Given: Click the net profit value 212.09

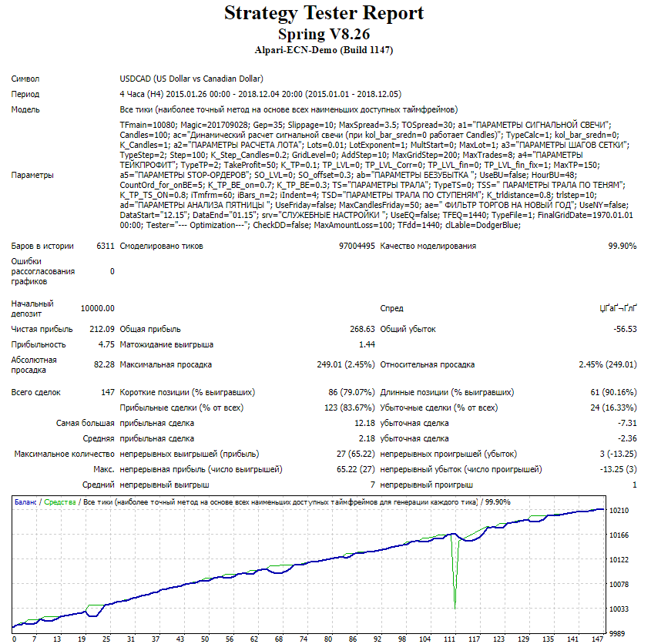Looking at the screenshot, I should (x=102, y=329).
